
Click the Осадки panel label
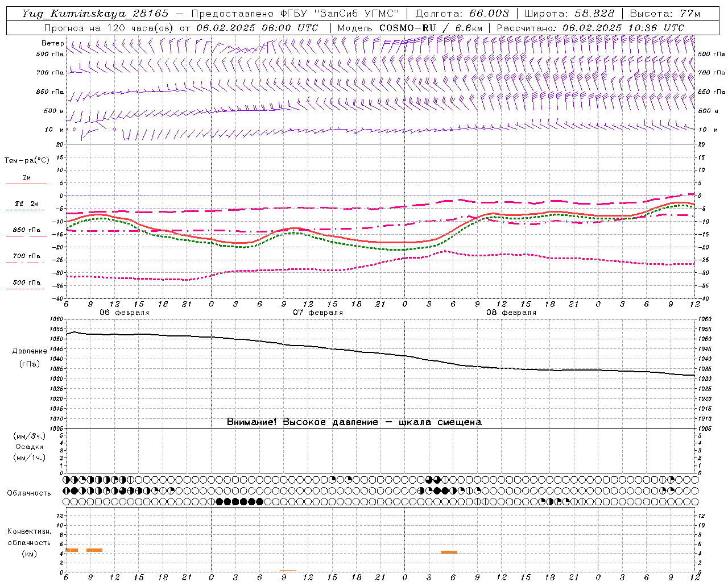[x=30, y=447]
